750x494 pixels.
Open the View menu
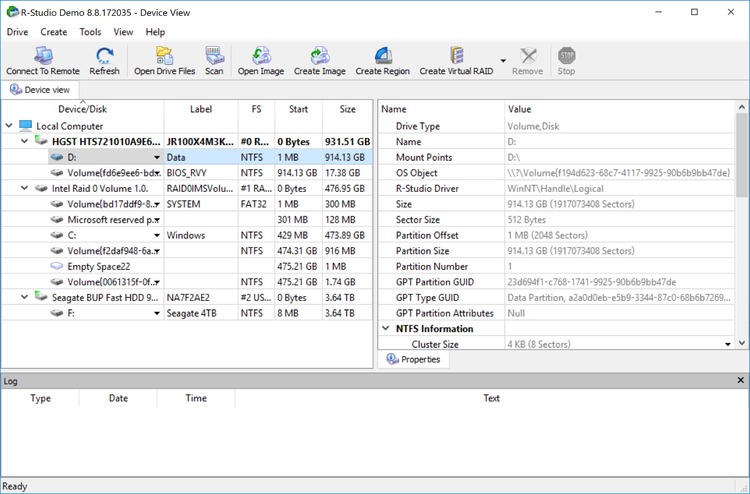click(123, 32)
